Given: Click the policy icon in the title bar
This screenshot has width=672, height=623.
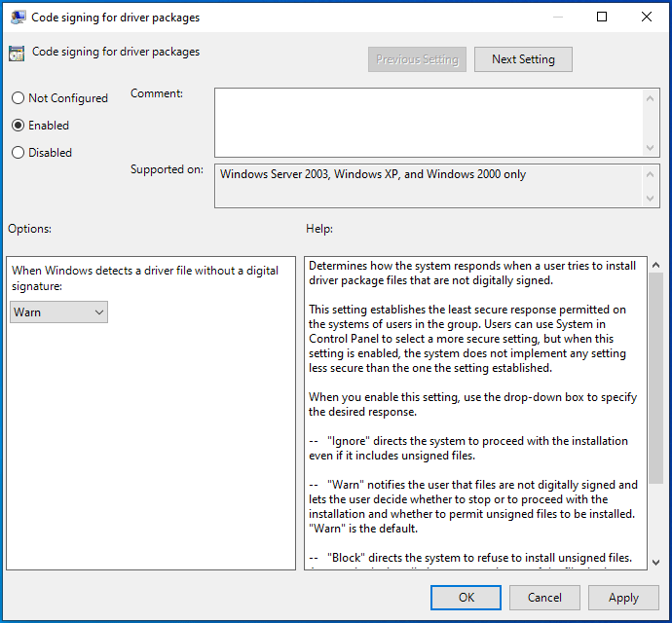Looking at the screenshot, I should (18, 17).
